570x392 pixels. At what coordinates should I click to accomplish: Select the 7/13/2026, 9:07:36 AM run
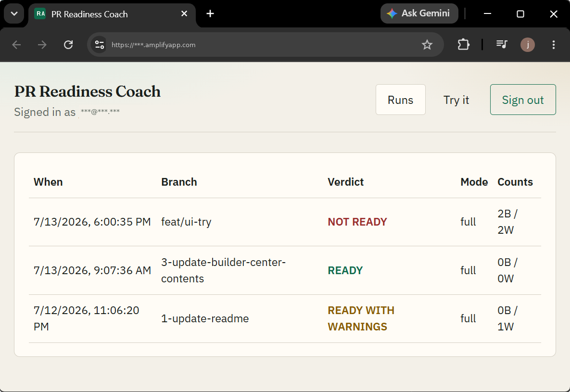tap(92, 270)
